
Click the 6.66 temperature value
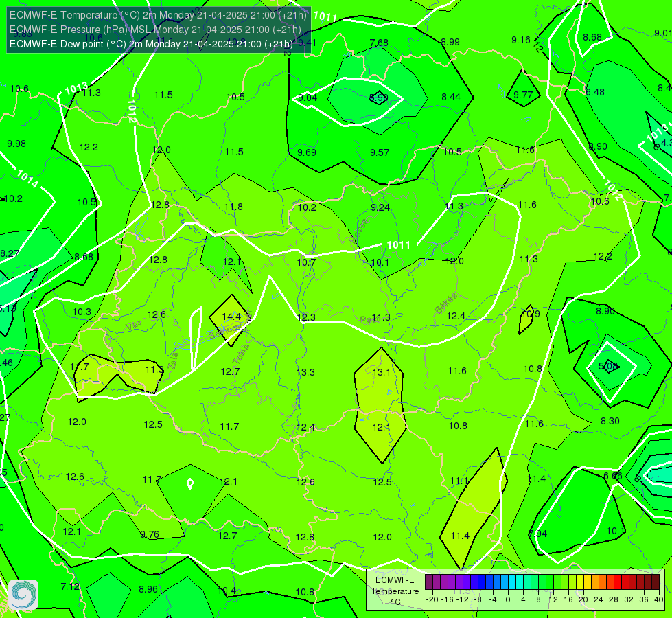pos(613,476)
